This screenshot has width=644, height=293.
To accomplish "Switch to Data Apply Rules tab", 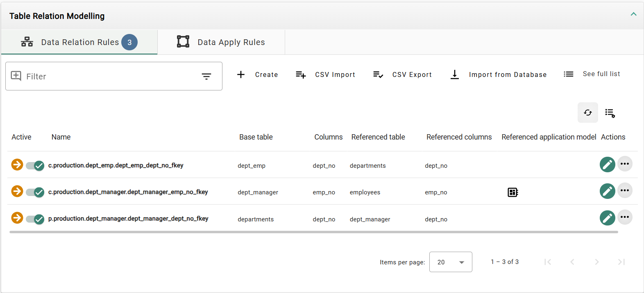I will click(221, 42).
